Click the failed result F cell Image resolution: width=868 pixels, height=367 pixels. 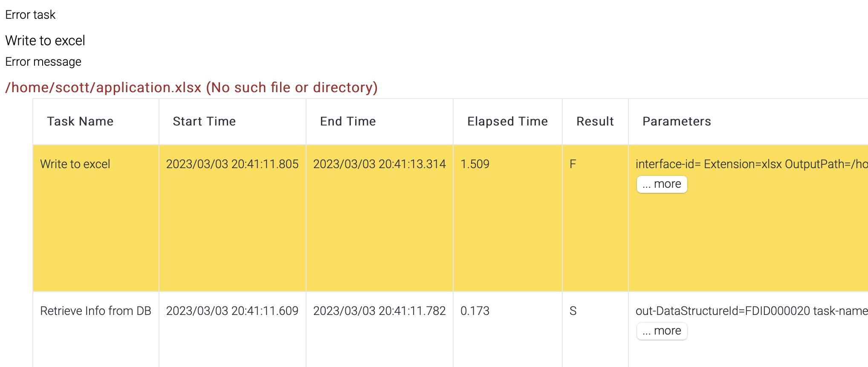573,164
